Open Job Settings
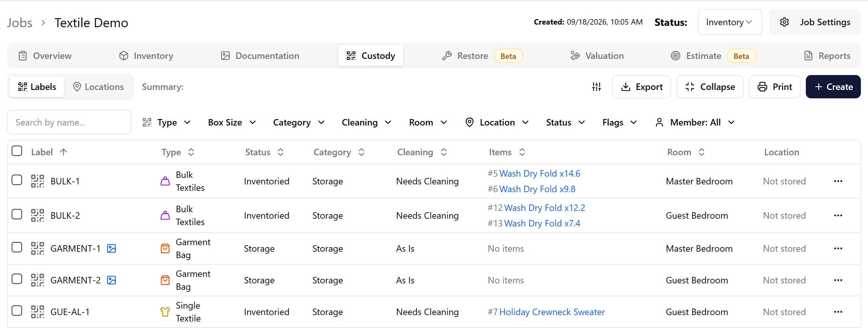 click(x=815, y=22)
